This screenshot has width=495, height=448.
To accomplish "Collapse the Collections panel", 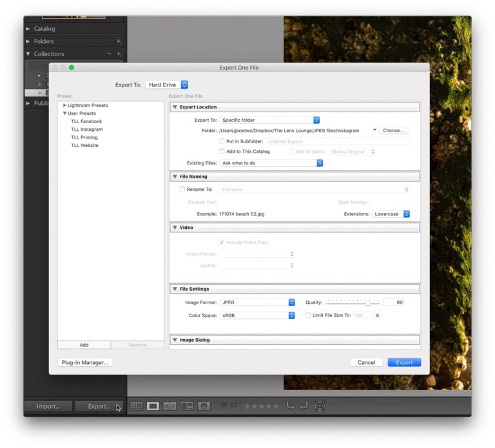I will [x=28, y=54].
